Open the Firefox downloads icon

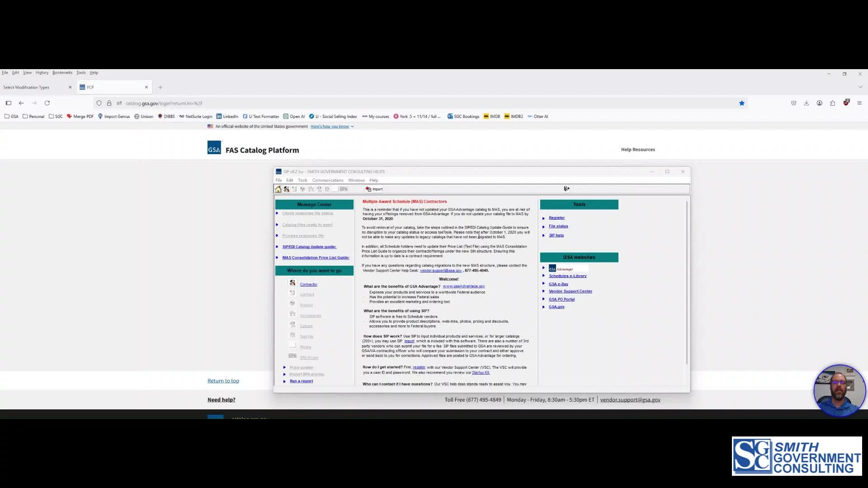(x=807, y=103)
